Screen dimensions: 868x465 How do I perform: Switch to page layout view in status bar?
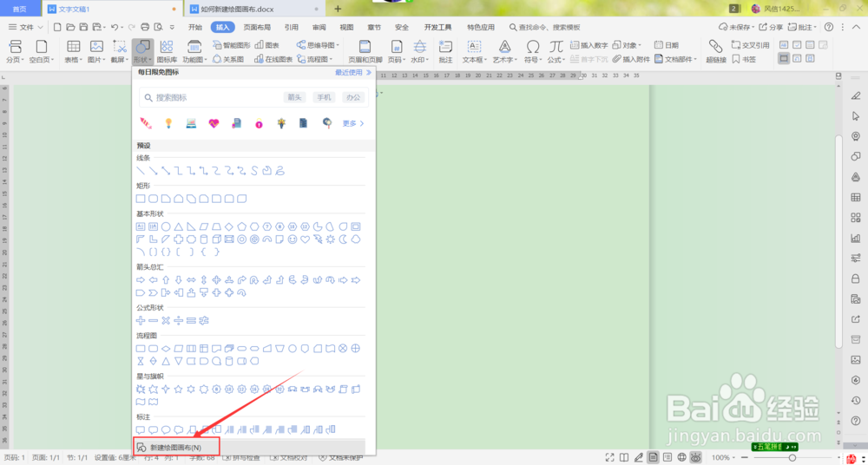(x=654, y=458)
